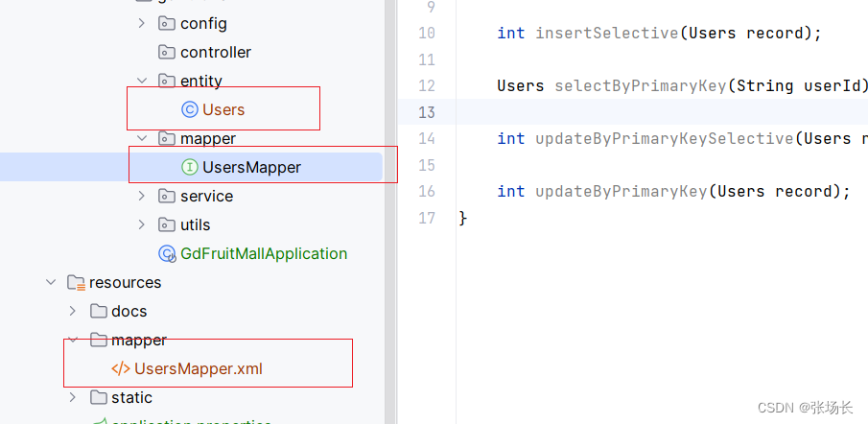Image resolution: width=868 pixels, height=424 pixels.
Task: Place cursor on empty line 13
Action: (662, 112)
